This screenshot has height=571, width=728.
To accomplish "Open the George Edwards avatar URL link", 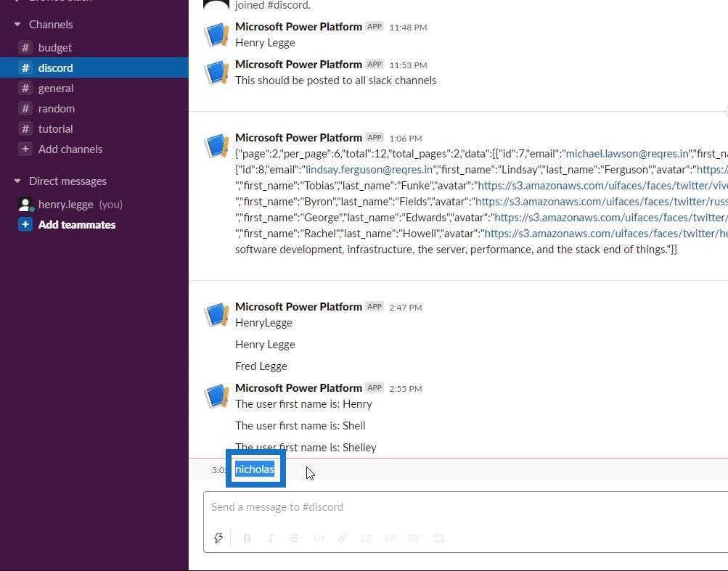I will [611, 217].
